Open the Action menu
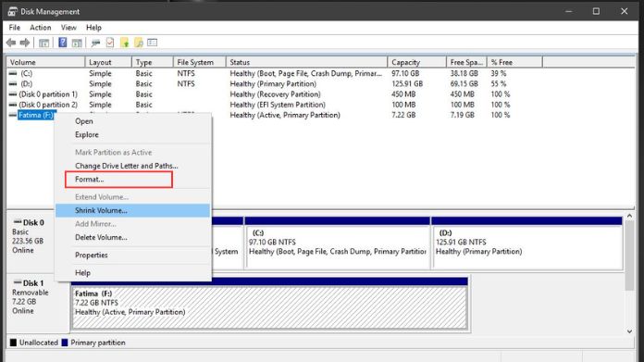 tap(41, 28)
